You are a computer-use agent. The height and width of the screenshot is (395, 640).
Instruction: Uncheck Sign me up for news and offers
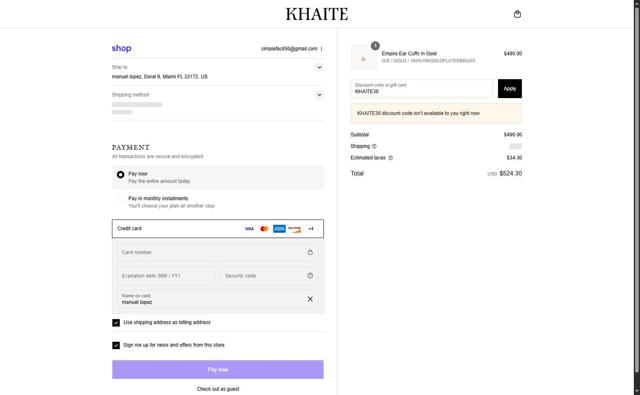[116, 346]
